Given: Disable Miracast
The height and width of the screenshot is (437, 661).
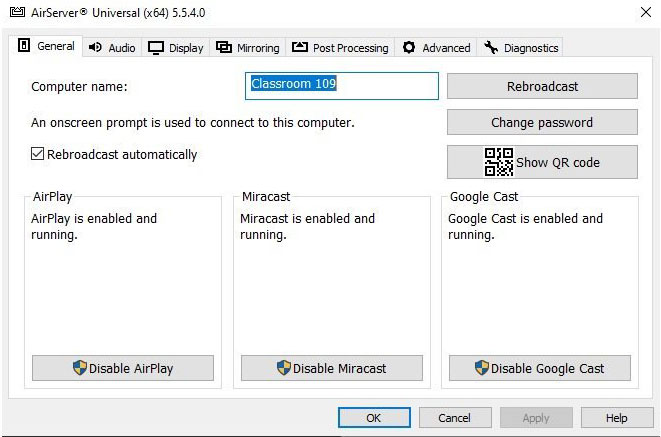Looking at the screenshot, I should tap(332, 368).
